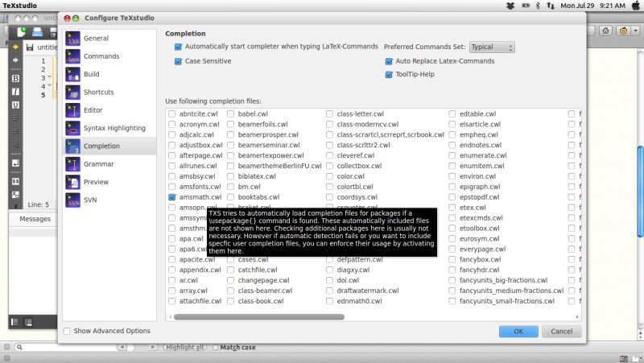644x363 pixels.
Task: Enable the babel.cwl completion file
Action: pyautogui.click(x=230, y=113)
